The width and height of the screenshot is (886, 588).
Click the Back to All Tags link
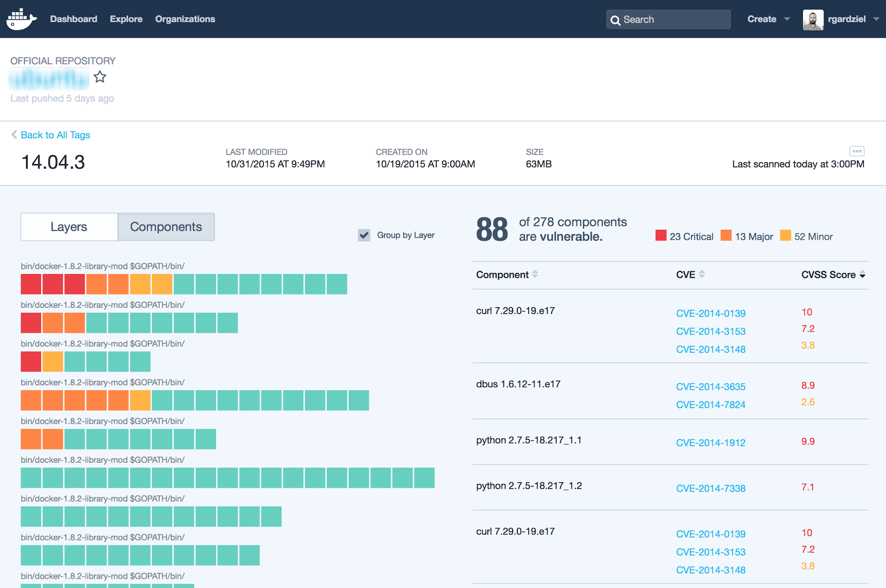click(55, 135)
